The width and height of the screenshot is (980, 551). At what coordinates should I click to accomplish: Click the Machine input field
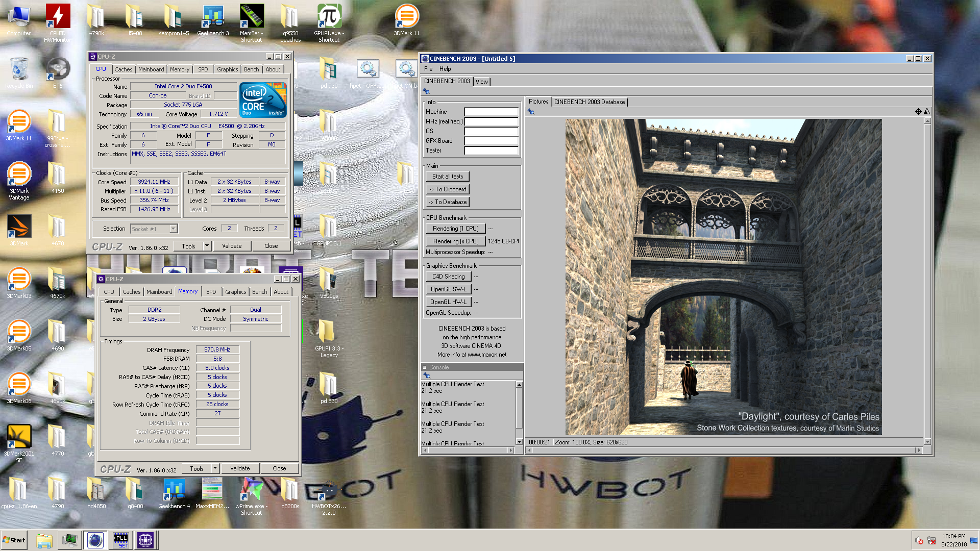coord(491,112)
